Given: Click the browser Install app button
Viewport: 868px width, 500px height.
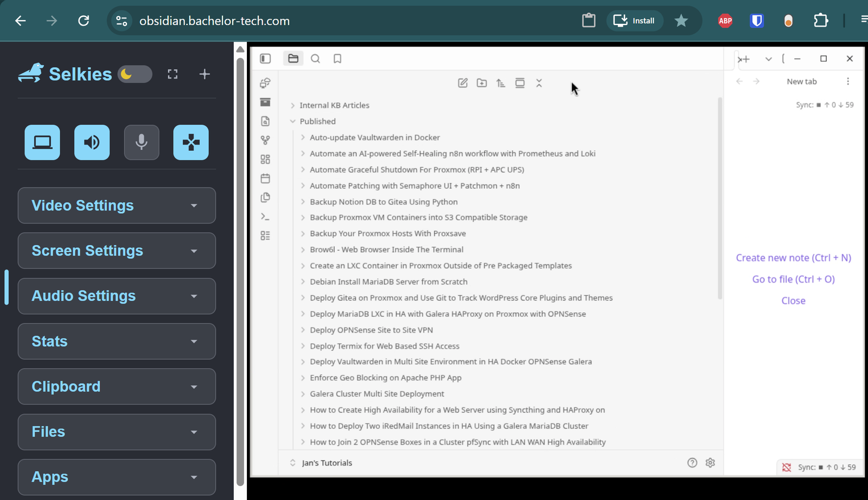Looking at the screenshot, I should tap(635, 21).
